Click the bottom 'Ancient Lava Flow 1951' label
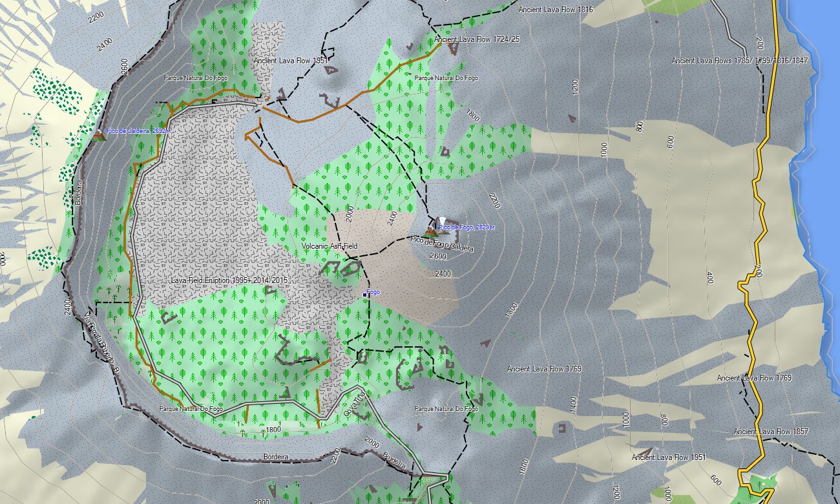 pyautogui.click(x=668, y=457)
